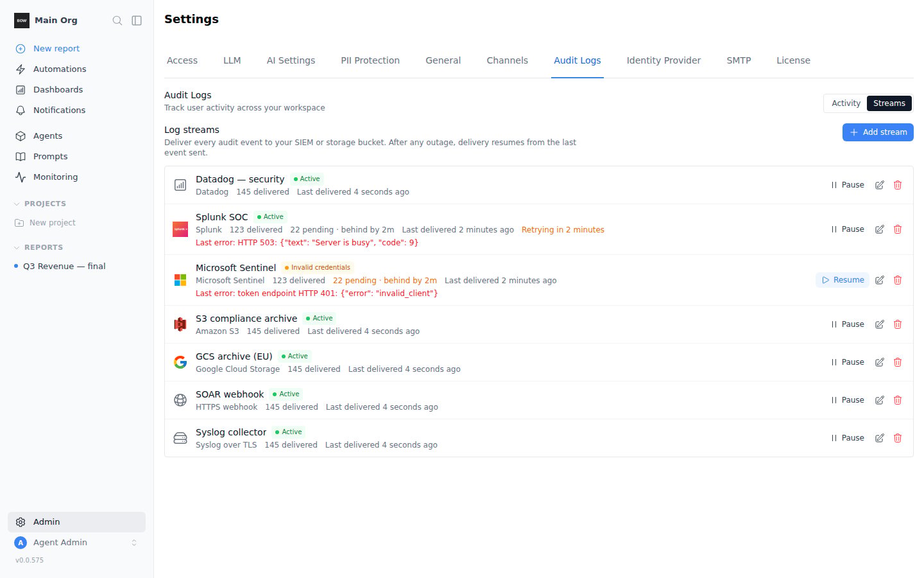The height and width of the screenshot is (578, 924).
Task: Collapse the PROJECTS section
Action: [40, 204]
